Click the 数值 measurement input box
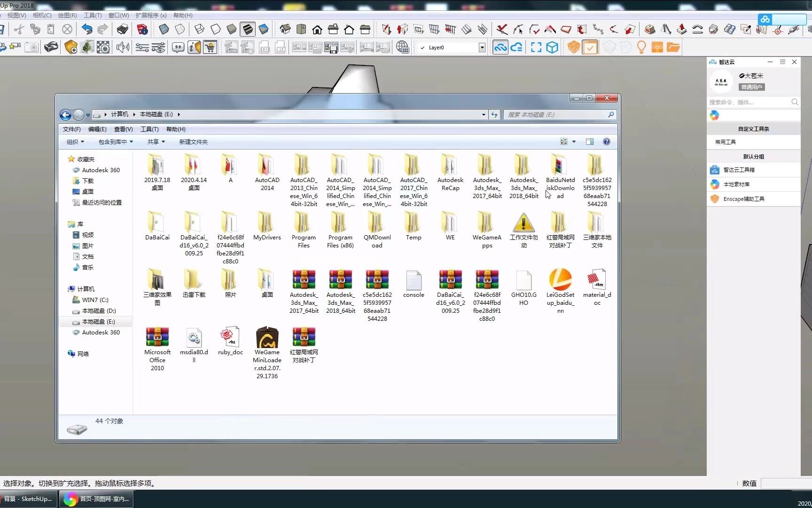This screenshot has width=812, height=508. [786, 483]
